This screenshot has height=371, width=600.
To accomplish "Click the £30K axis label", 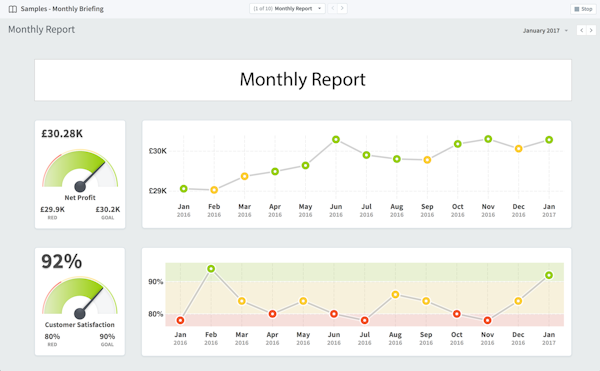I will 157,151.
